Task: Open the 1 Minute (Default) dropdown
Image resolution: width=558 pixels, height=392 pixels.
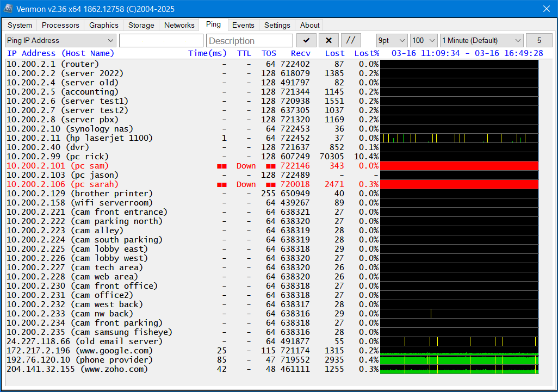Action: click(x=482, y=41)
